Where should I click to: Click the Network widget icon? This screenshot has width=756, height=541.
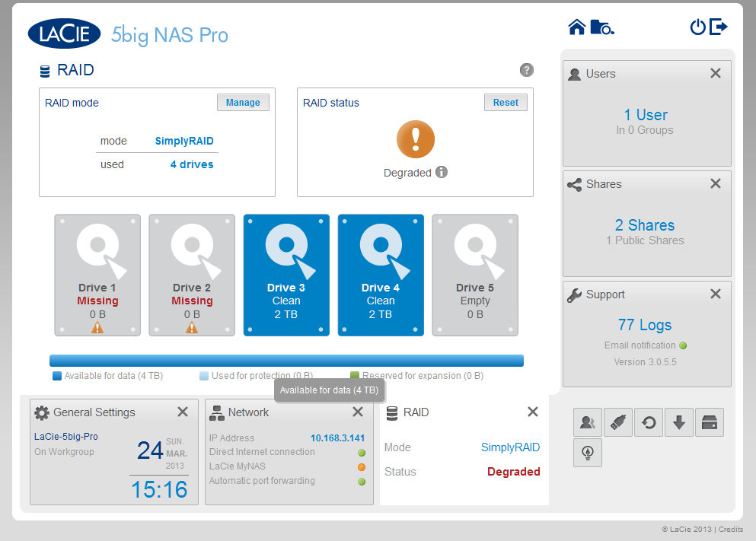(x=217, y=413)
